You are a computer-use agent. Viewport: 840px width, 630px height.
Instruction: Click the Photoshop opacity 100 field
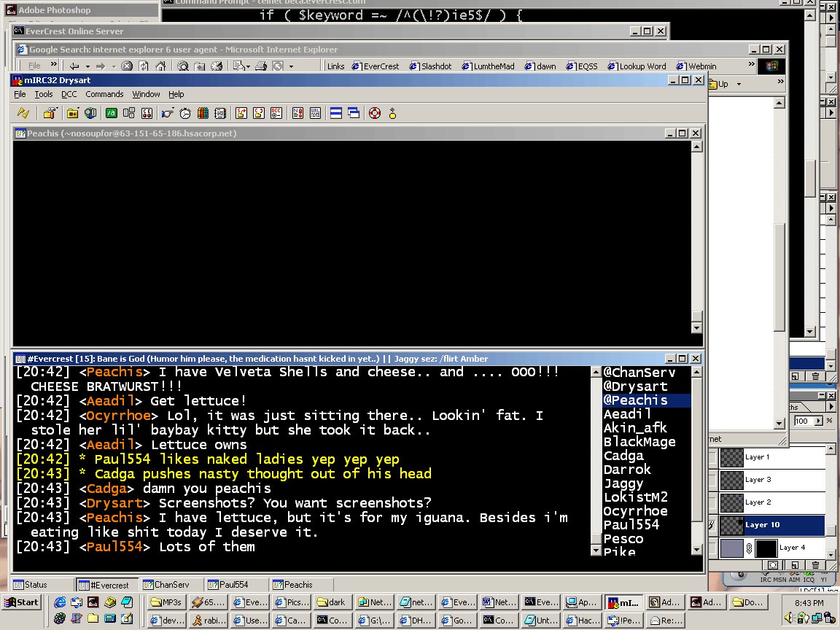[x=804, y=421]
